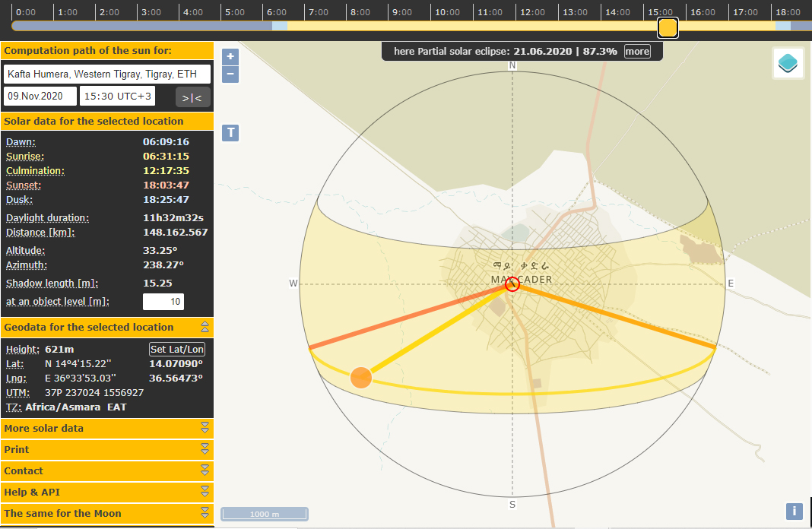The width and height of the screenshot is (812, 529).
Task: Expand the Print section
Action: tap(205, 449)
